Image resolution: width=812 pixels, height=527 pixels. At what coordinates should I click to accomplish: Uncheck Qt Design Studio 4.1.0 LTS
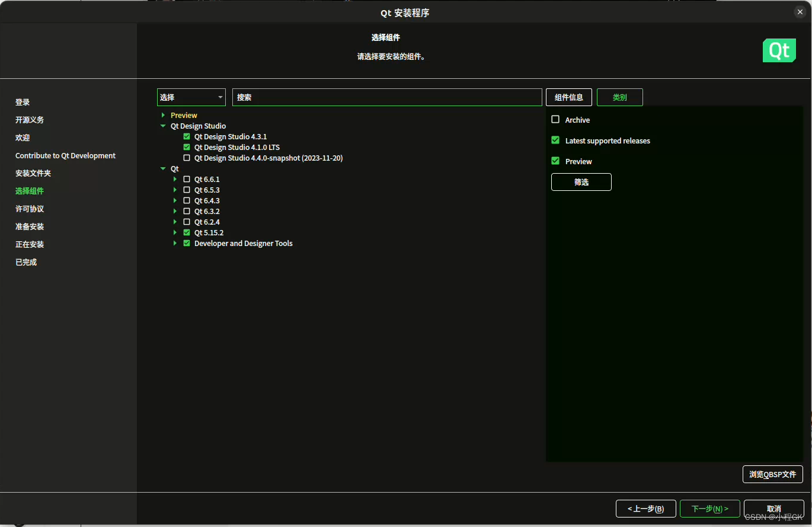187,147
